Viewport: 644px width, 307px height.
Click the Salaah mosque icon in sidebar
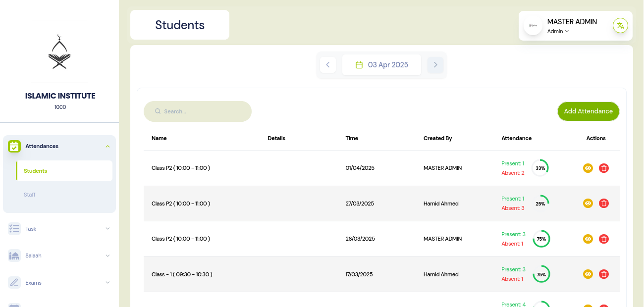14,256
